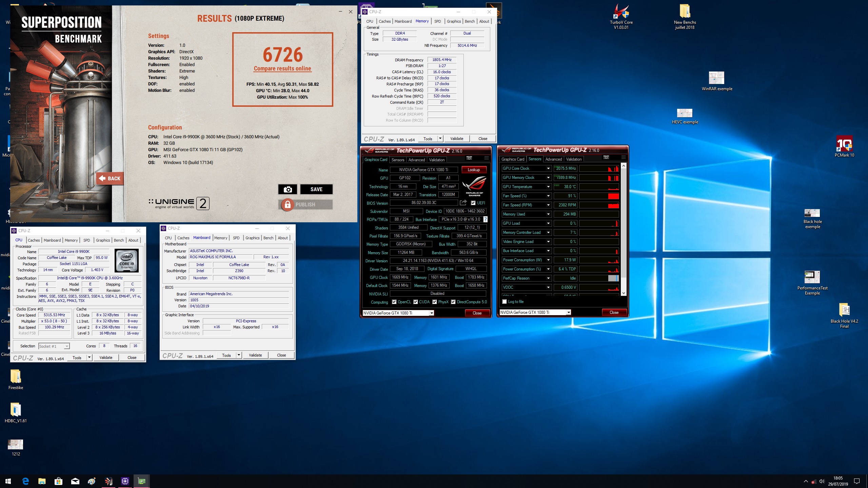Screen dimensions: 868x488
Task: Switch to Caches tab in CPU-Z CPU window
Action: pyautogui.click(x=34, y=240)
